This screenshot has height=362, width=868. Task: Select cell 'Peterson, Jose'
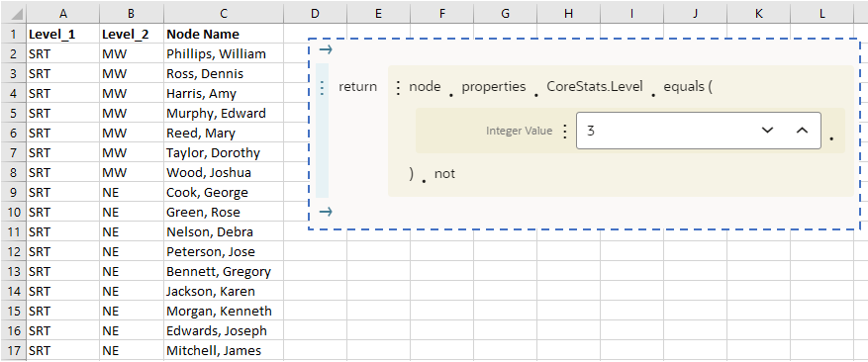[224, 252]
